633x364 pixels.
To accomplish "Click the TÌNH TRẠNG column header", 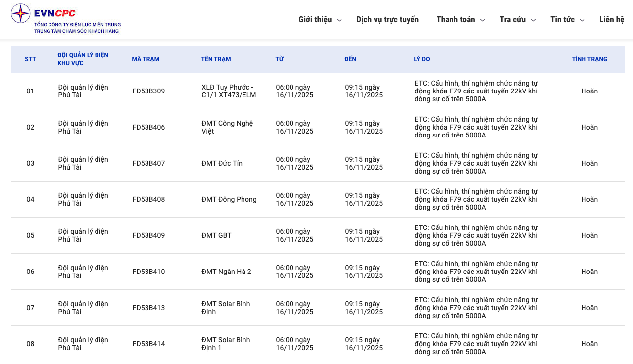I will 589,59.
